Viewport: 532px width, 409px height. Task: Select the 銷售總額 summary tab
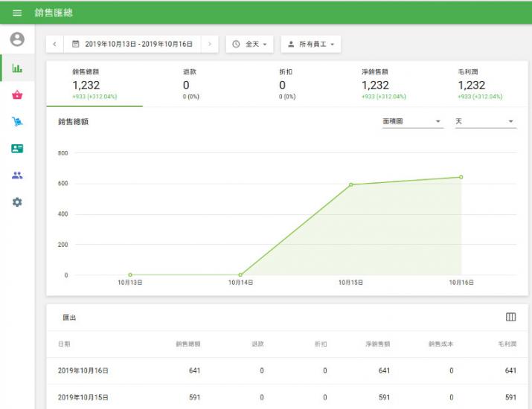[x=94, y=84]
